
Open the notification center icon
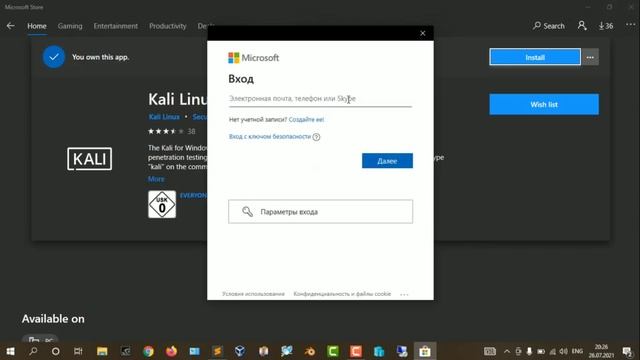click(627, 351)
